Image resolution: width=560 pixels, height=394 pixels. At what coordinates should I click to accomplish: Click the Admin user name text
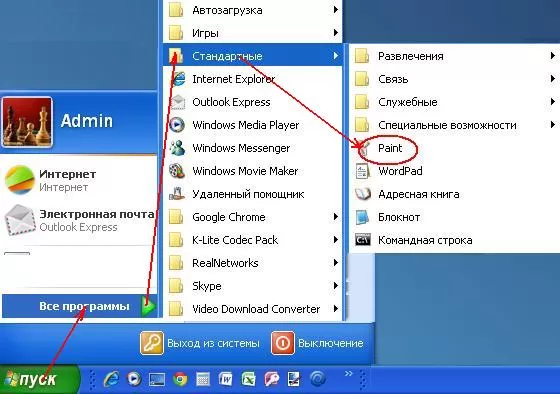[87, 121]
